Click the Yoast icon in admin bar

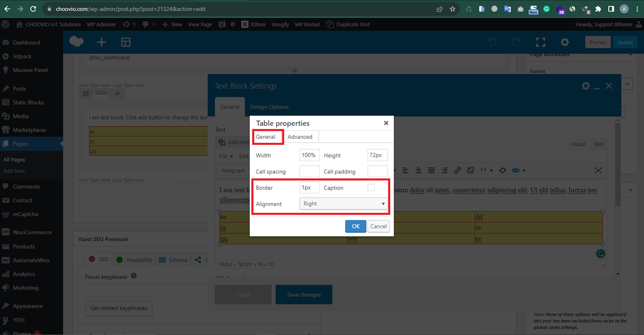click(222, 24)
